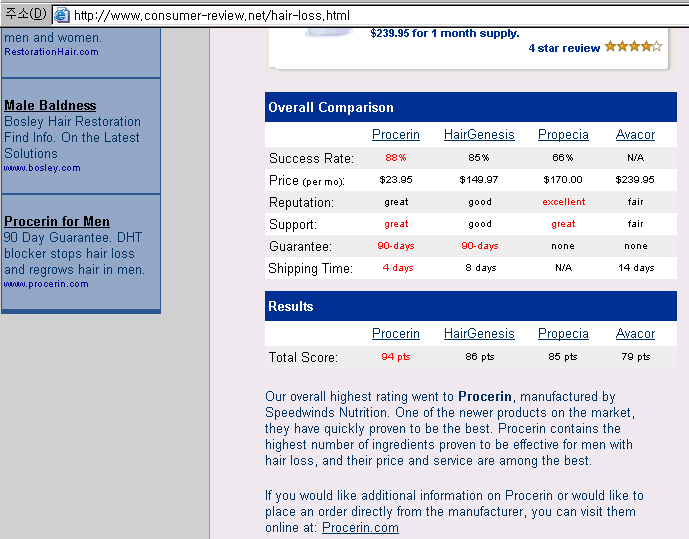This screenshot has width=689, height=539.
Task: Open the RestorationHair.com ad link
Action: pyautogui.click(x=51, y=52)
